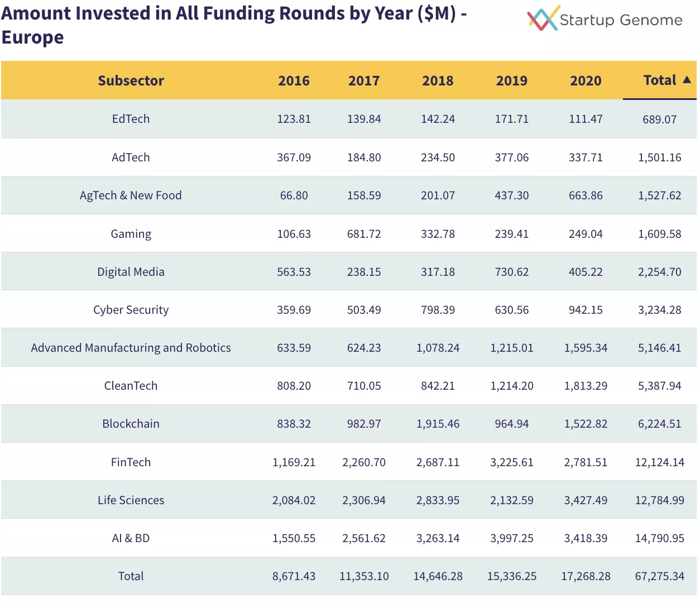This screenshot has height=603, width=700.
Task: Sort table by Total column header
Action: pyautogui.click(x=659, y=80)
